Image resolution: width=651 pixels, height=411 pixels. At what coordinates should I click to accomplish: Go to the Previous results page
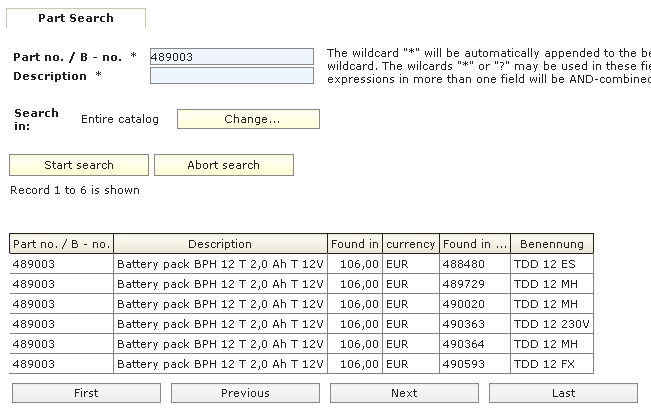245,393
